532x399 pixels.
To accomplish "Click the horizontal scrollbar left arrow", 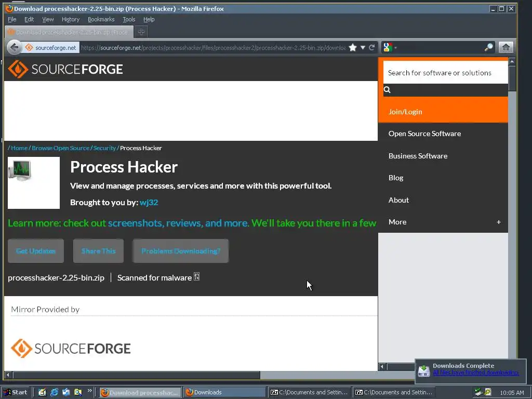I will pos(8,375).
